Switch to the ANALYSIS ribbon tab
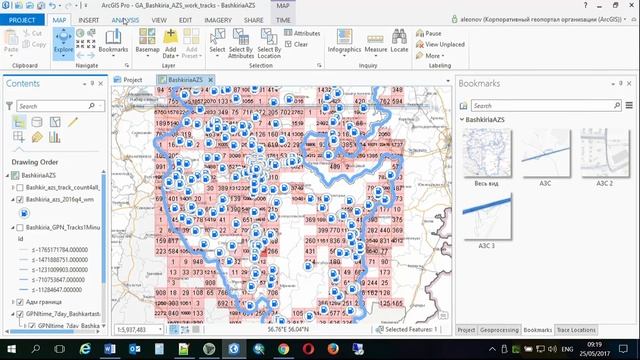 (x=125, y=20)
